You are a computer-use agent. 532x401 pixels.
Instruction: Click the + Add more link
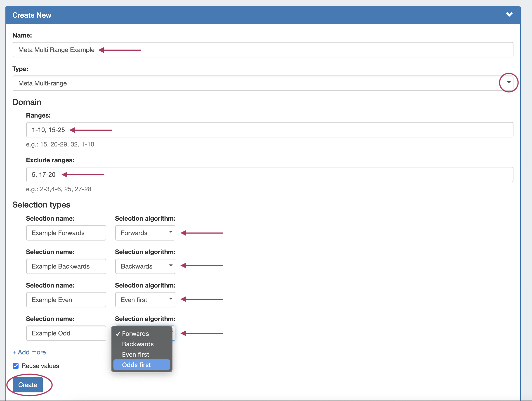tap(29, 352)
